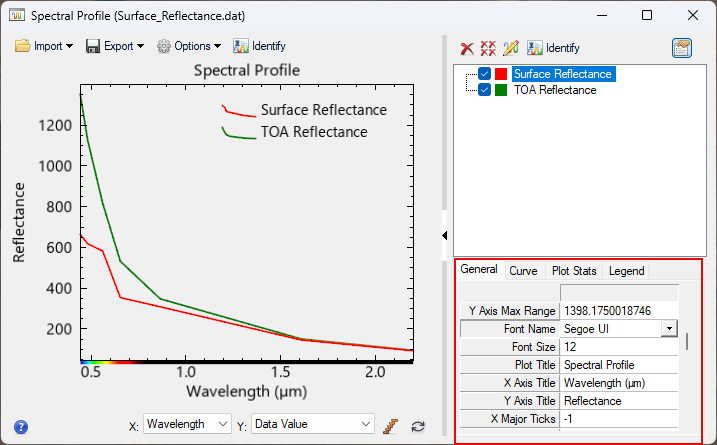Click the X Major Ticks value field

tap(619, 419)
